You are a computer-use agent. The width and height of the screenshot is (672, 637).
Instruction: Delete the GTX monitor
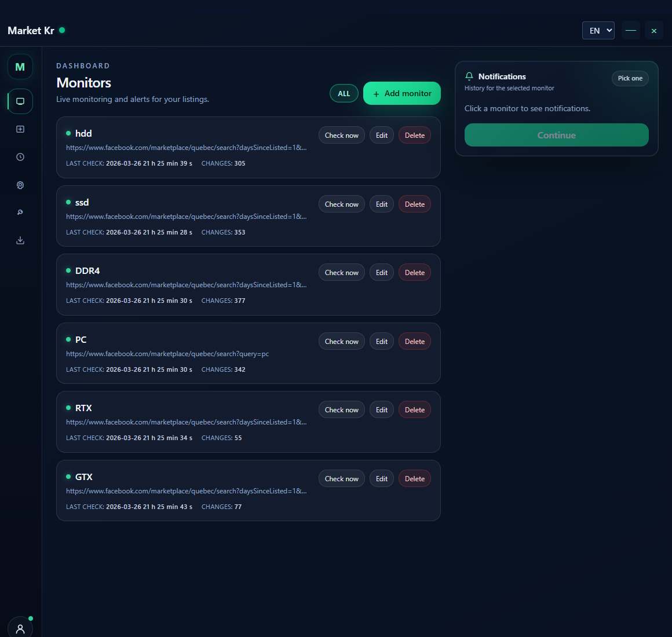tap(414, 478)
